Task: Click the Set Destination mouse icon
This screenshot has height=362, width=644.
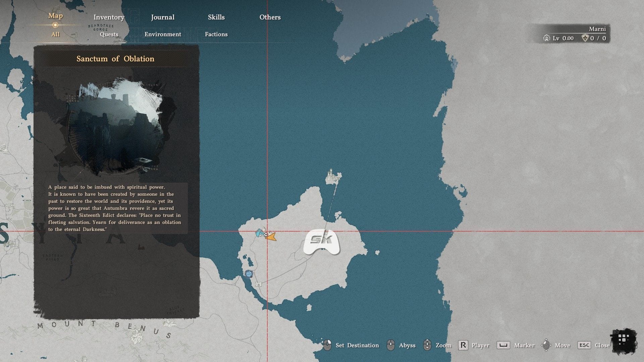Action: tap(327, 345)
